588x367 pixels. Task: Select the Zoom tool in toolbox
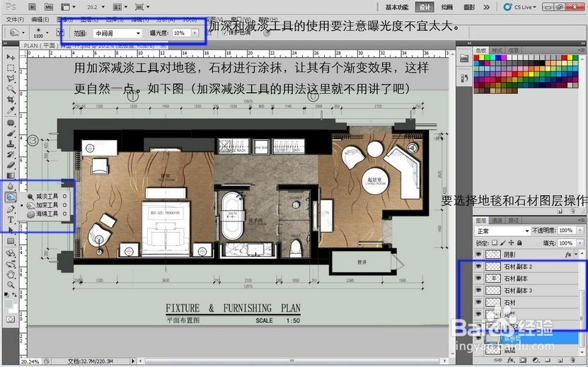(11, 285)
